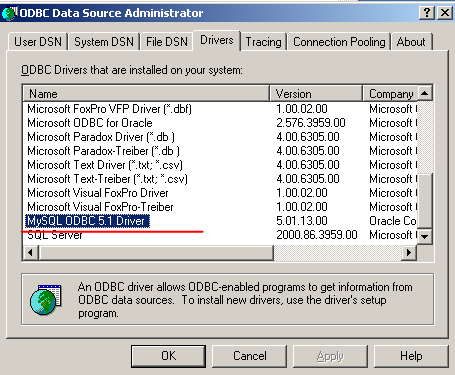Viewport: 455px width, 375px height.
Task: Sort drivers by the Name column header
Action: [146, 94]
